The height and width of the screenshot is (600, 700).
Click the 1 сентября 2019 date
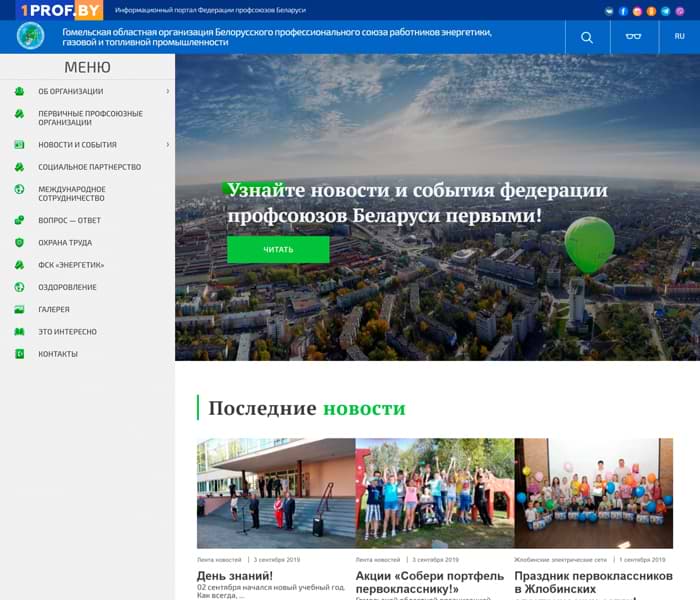642,559
